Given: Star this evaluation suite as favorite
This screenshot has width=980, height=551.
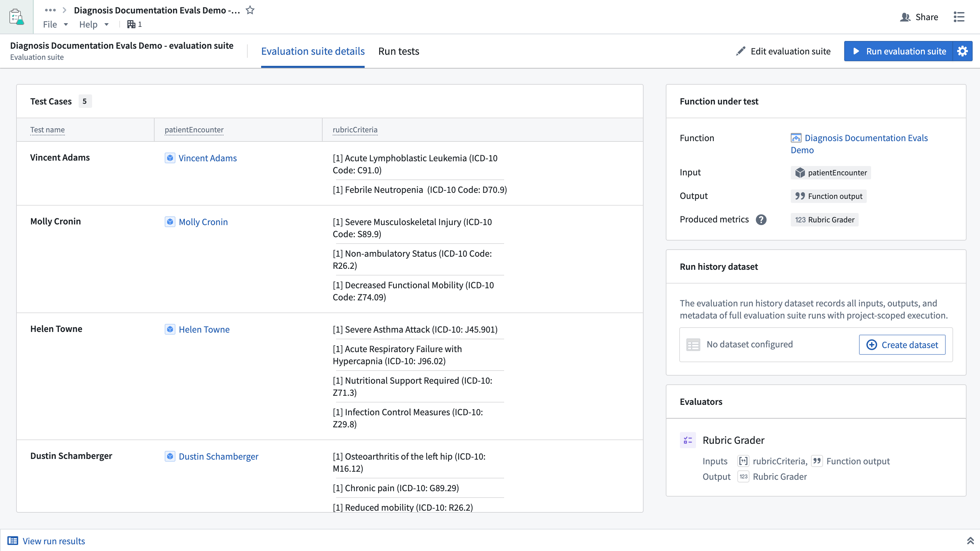Looking at the screenshot, I should tap(250, 10).
